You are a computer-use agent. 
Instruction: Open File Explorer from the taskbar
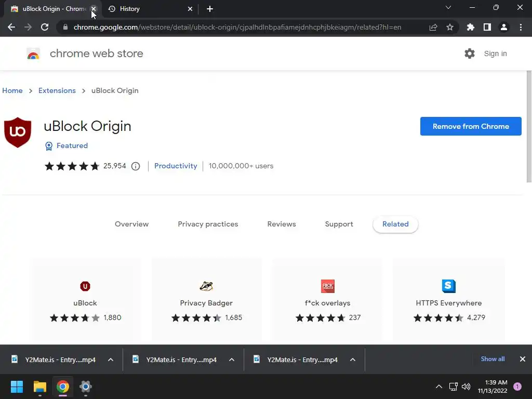[x=39, y=387]
